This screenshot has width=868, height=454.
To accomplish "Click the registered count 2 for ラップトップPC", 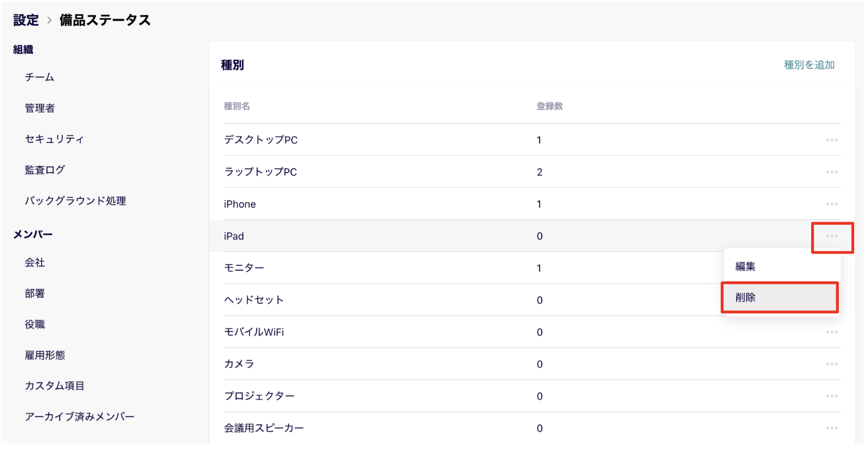I will (540, 172).
